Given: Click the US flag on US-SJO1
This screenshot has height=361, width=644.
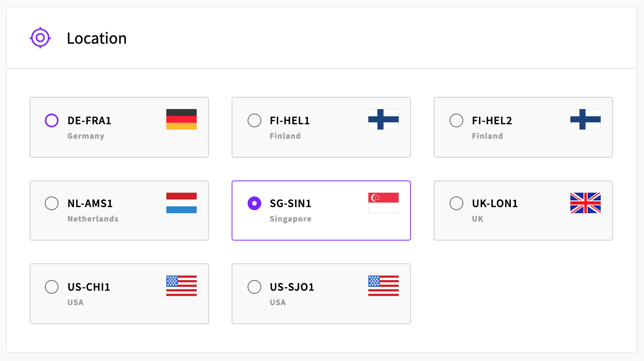Looking at the screenshot, I should [x=383, y=286].
